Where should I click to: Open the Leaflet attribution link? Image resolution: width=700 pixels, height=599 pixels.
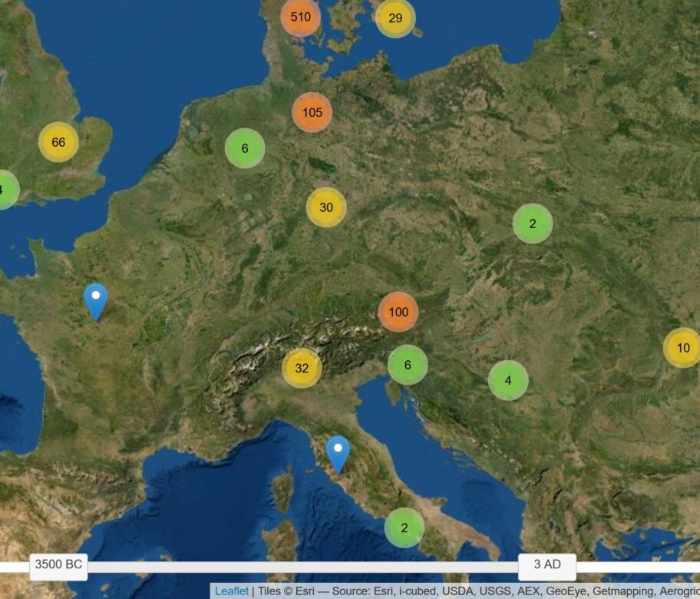pos(231,591)
